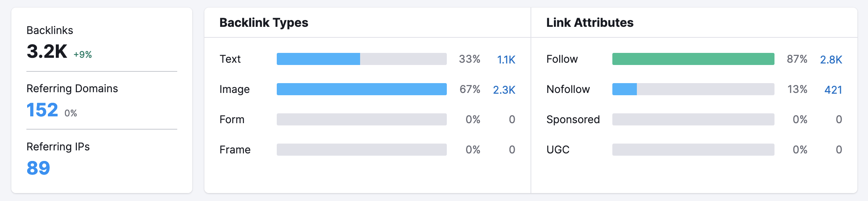Click the Referring Domains label

click(x=72, y=88)
